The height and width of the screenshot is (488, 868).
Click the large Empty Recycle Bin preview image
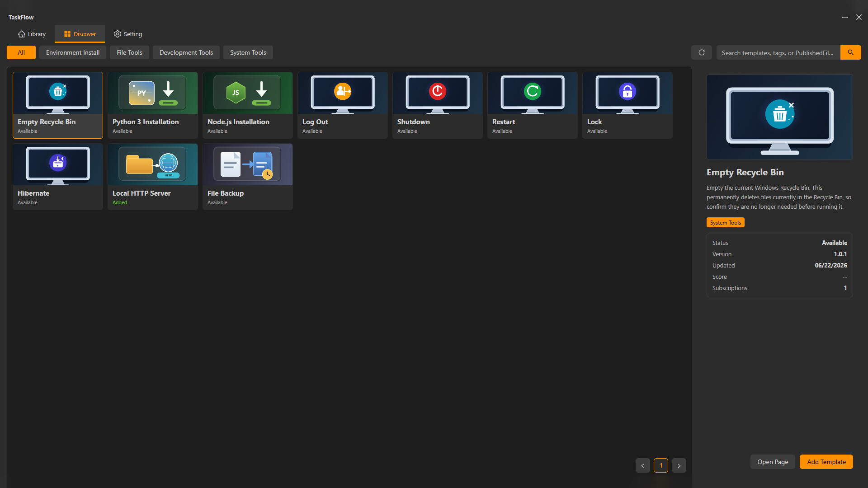click(779, 117)
